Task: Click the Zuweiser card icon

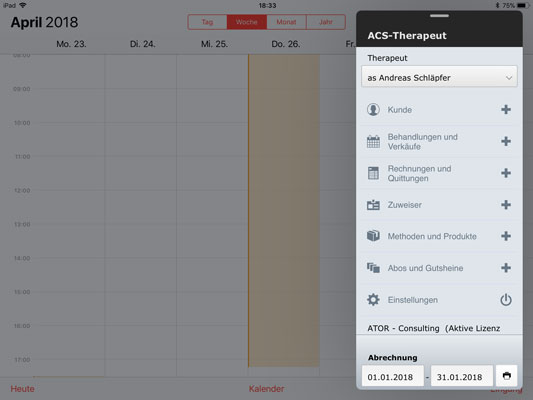Action: [x=373, y=205]
